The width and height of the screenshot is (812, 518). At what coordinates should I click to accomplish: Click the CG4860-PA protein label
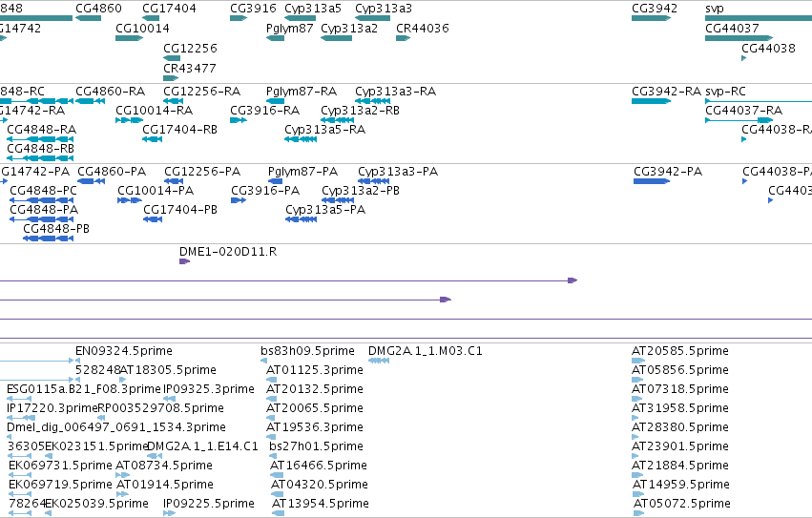112,172
